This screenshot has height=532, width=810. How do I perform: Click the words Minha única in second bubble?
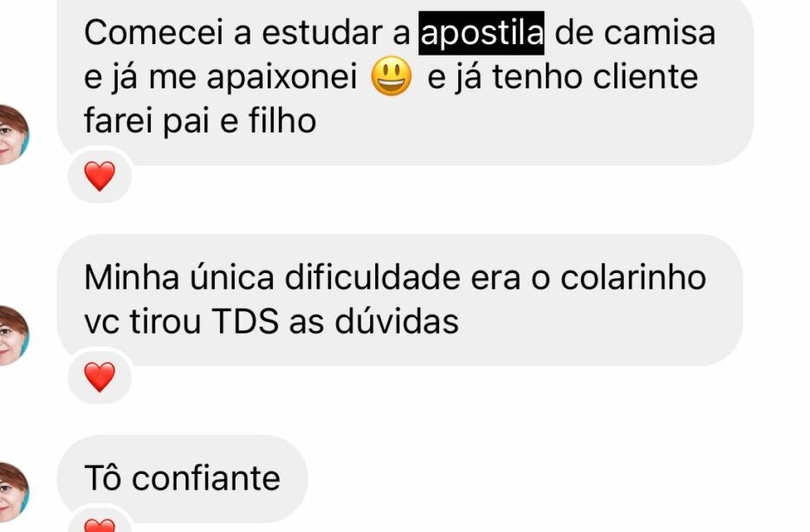tap(178, 277)
